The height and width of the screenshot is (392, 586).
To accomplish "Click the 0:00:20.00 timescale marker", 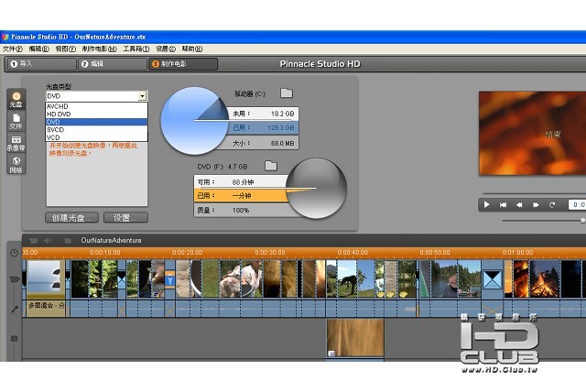I will pos(187,253).
